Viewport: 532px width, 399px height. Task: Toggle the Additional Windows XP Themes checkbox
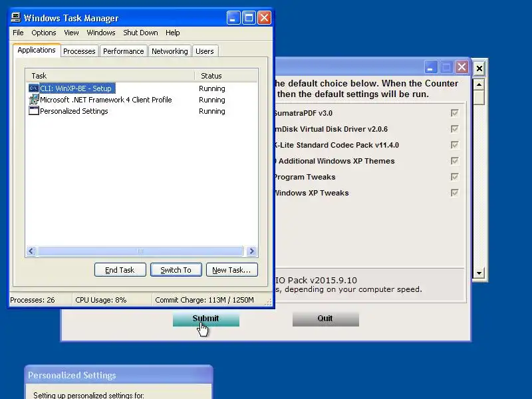454,161
